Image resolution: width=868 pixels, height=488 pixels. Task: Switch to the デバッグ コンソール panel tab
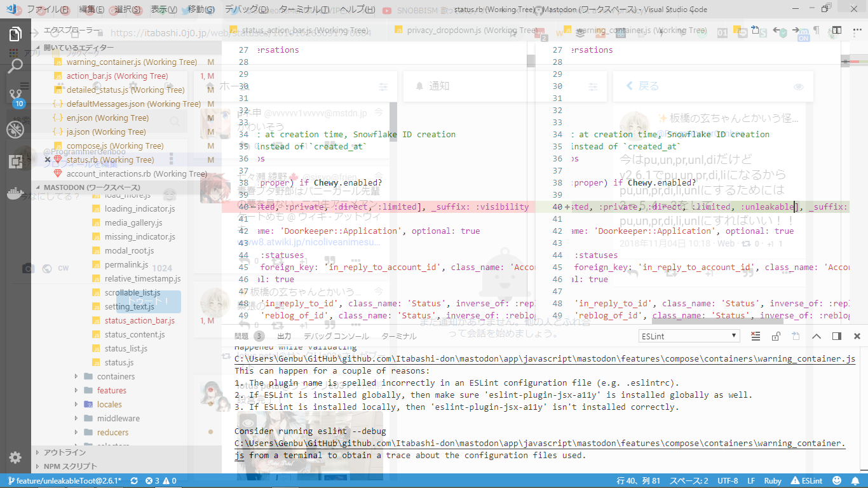tap(336, 336)
